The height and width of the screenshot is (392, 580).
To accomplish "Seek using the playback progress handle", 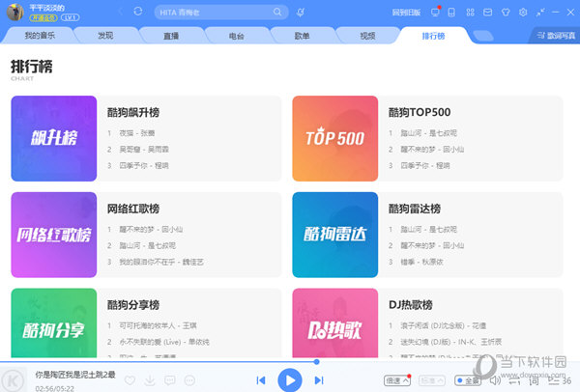I will click(316, 362).
